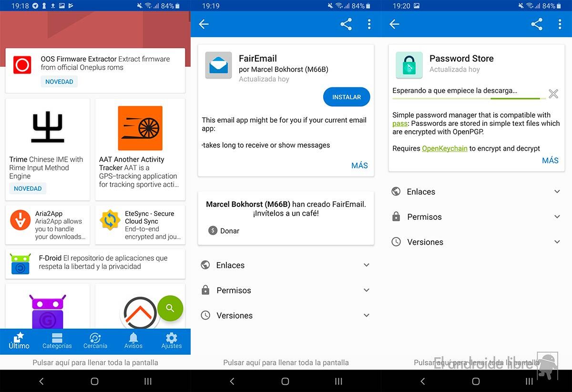This screenshot has width=572, height=392.
Task: Click the green search floating button
Action: click(170, 308)
